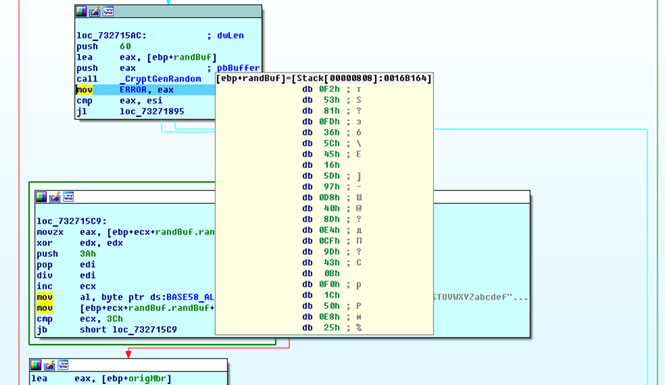Click edit-node icon in loc_732715AC node header
This screenshot has width=665, height=385.
(x=95, y=11)
